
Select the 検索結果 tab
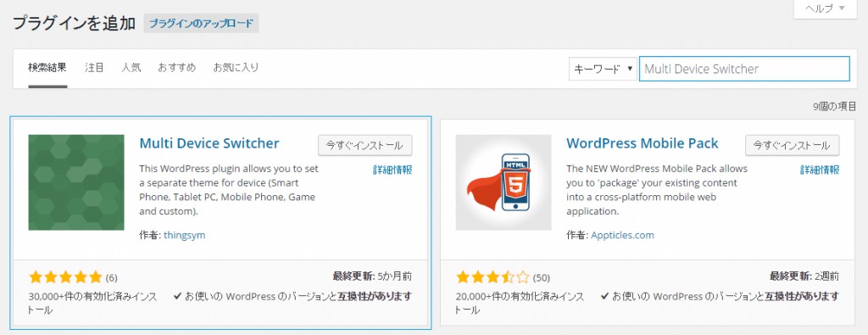[x=47, y=68]
